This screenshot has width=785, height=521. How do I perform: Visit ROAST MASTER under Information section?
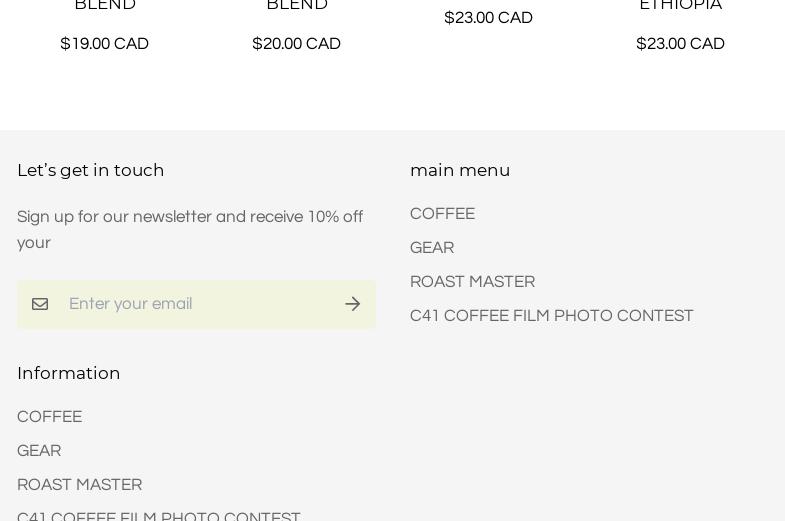(x=79, y=485)
